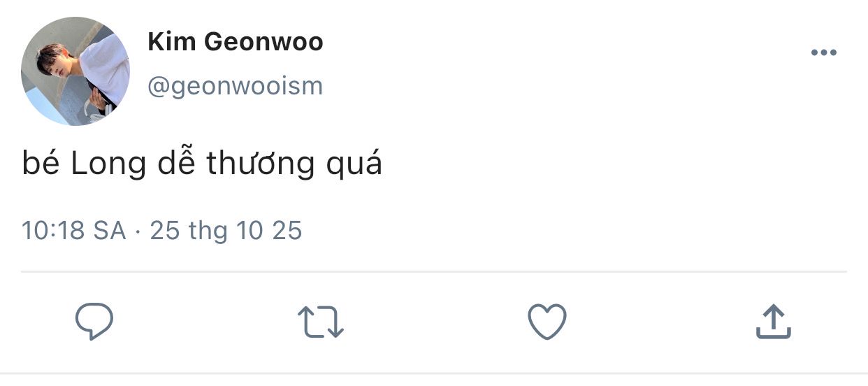Tap the speech bubble comment icon
The height and width of the screenshot is (386, 868).
point(94,322)
